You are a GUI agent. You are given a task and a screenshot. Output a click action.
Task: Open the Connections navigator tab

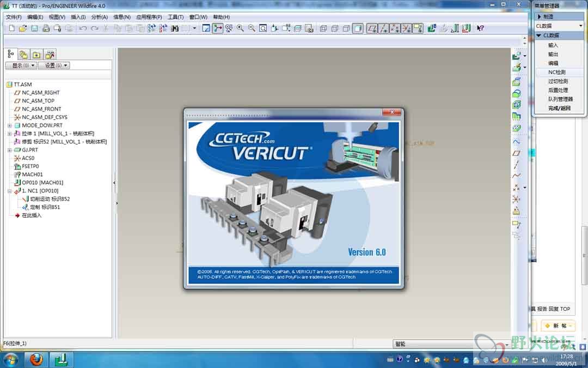[50, 55]
